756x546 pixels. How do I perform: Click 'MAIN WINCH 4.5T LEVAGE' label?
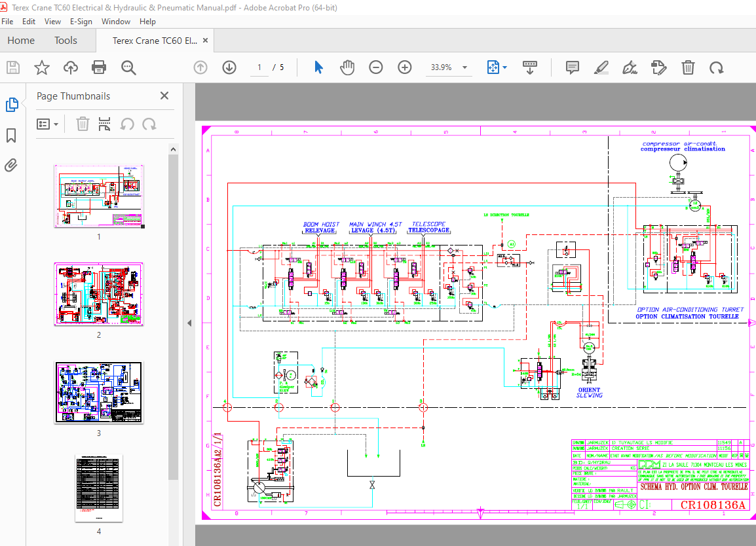[375, 227]
